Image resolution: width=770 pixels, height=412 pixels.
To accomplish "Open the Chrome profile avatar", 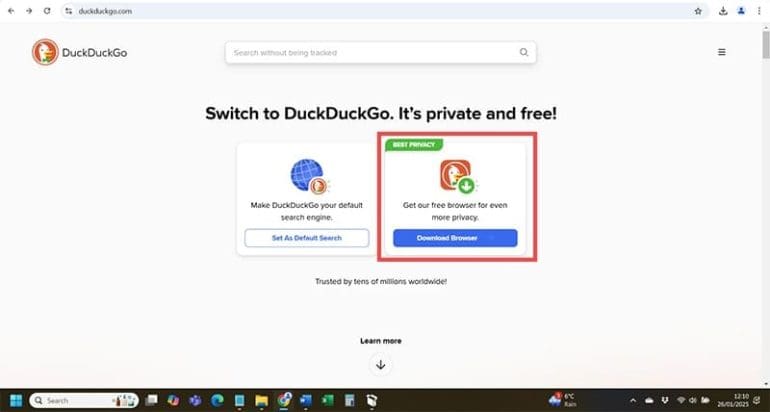I will click(741, 10).
